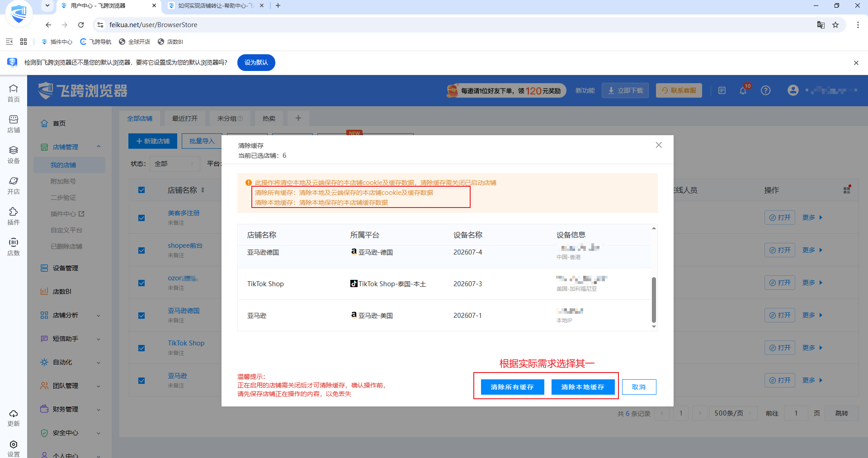Uncheck the 亚马逊德国 store checkbox
Screen dimensions: 868x458
pyautogui.click(x=142, y=316)
